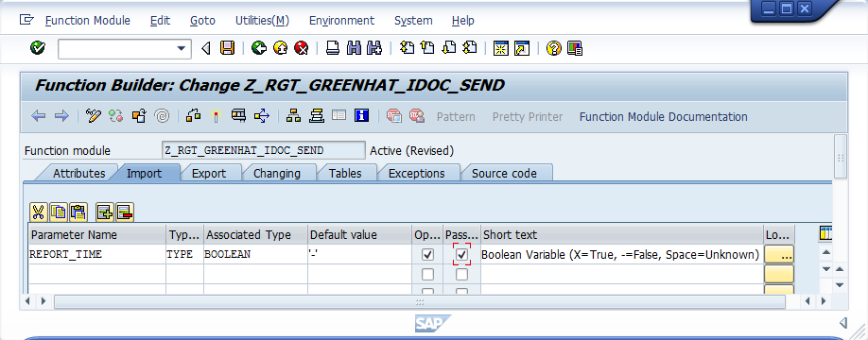
Task: Open the Edit menu
Action: (160, 21)
